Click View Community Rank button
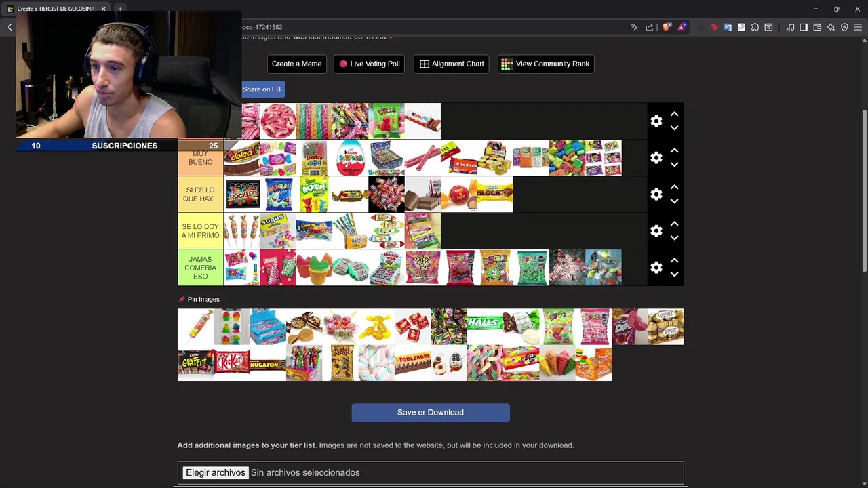The image size is (868, 488). point(545,64)
